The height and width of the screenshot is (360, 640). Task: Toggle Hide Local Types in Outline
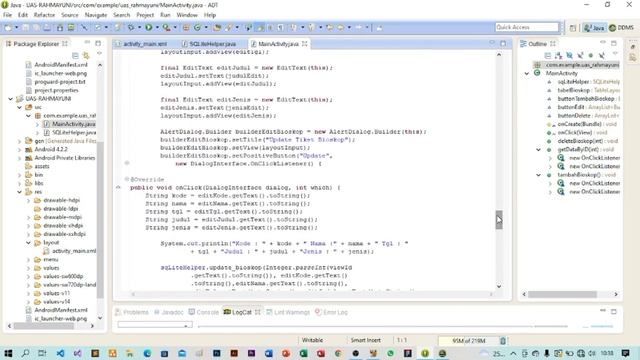click(x=602, y=55)
